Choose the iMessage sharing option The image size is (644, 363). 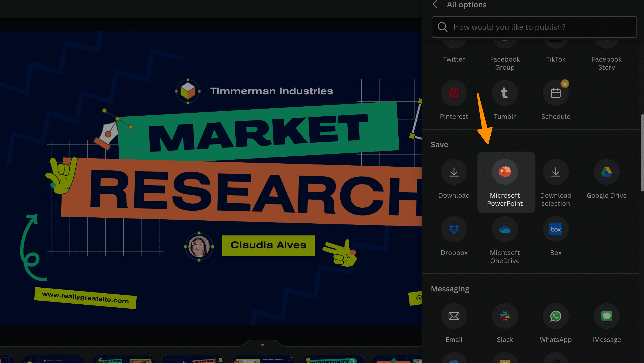606,316
